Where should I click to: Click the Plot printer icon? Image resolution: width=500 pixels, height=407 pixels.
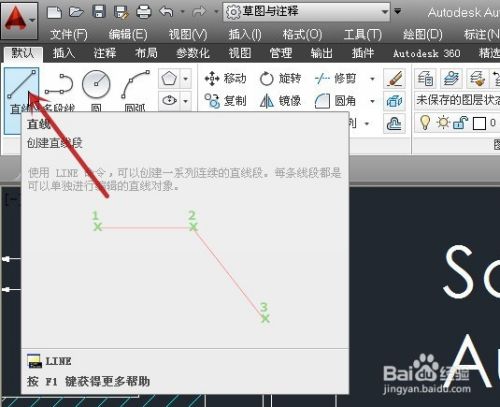[144, 12]
